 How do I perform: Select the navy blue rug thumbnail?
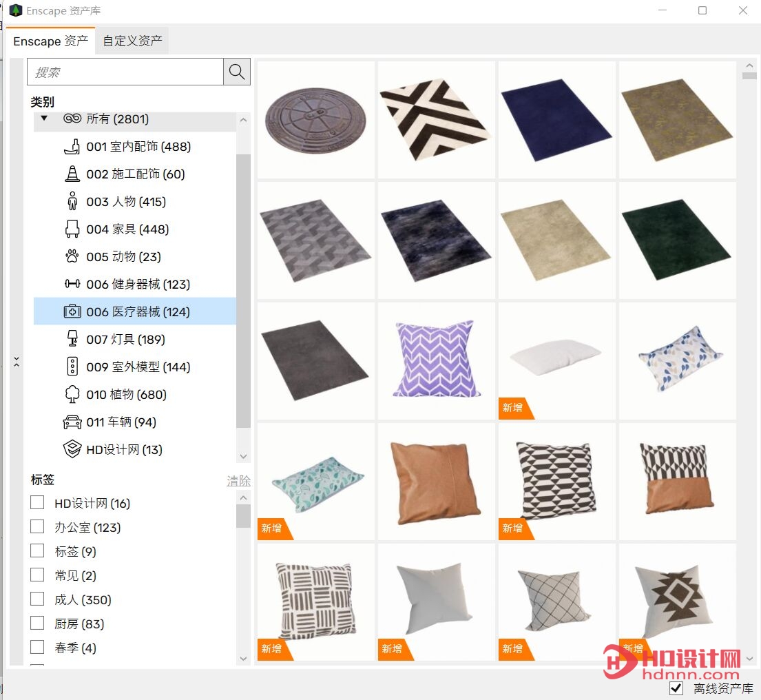[x=556, y=119]
